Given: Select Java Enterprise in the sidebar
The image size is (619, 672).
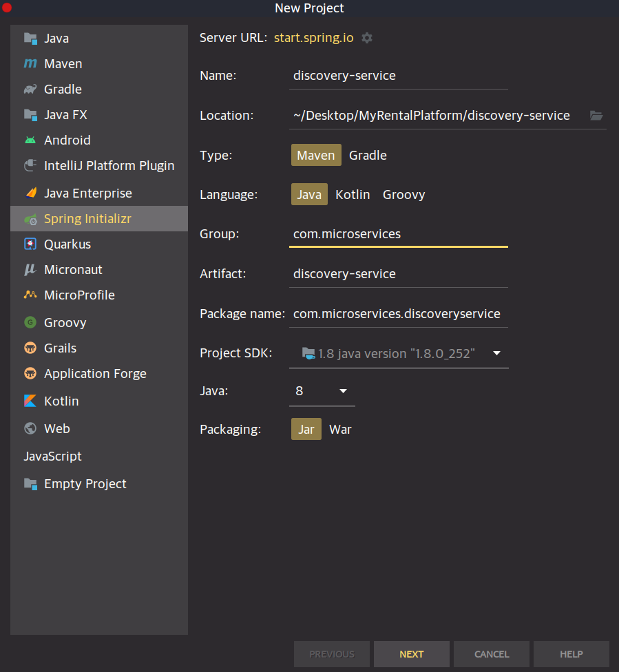Looking at the screenshot, I should [x=87, y=193].
